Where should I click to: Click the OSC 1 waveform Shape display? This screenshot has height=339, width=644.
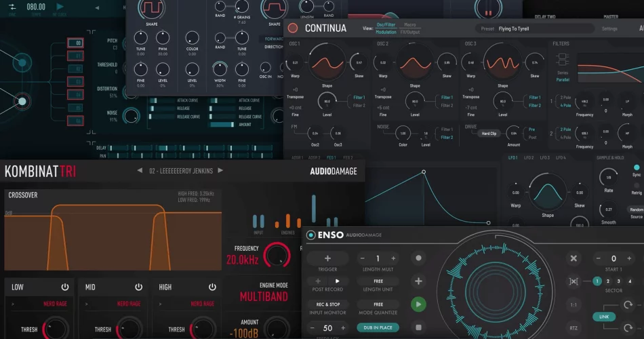(327, 63)
